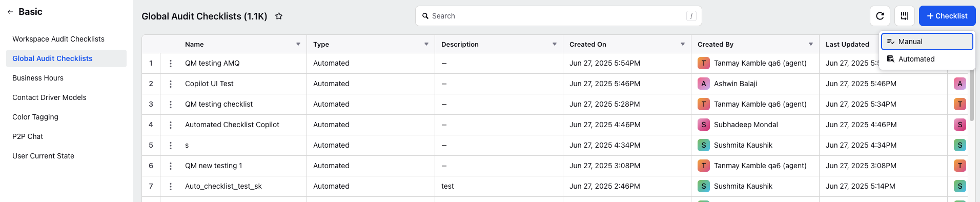The image size is (980, 202).
Task: Open Business Hours in sidebar
Action: click(66, 78)
